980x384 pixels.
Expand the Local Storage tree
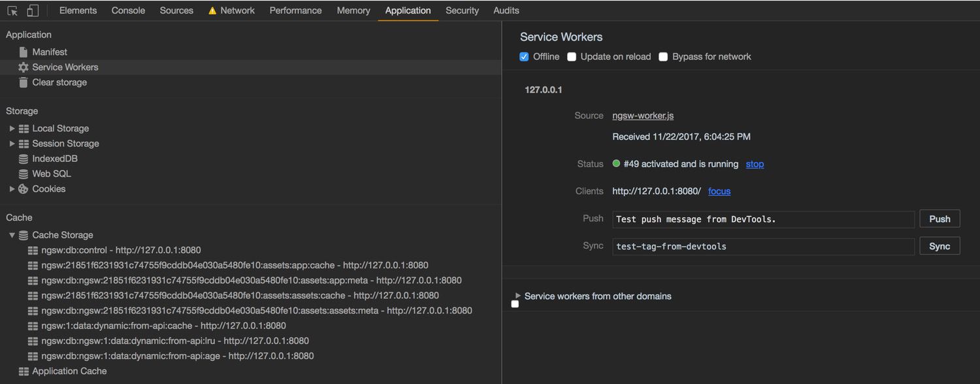[x=12, y=129]
